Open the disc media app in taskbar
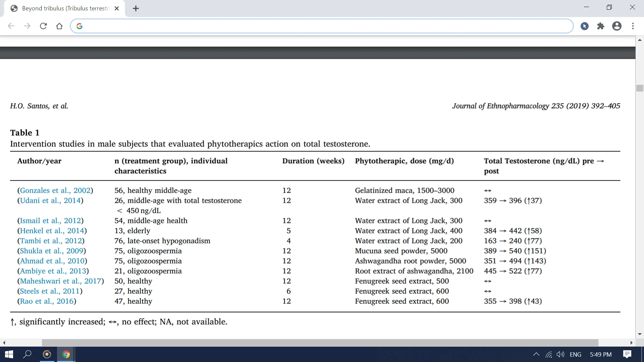Viewport: 644px width, 362px height. (x=47, y=354)
